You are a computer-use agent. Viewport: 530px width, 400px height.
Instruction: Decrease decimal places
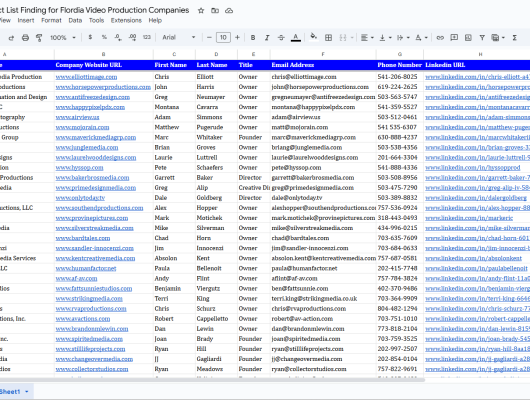coord(118,38)
